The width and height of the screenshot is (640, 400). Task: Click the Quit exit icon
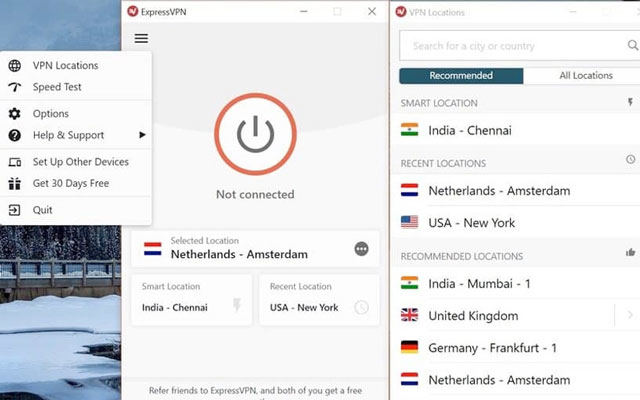coord(14,210)
